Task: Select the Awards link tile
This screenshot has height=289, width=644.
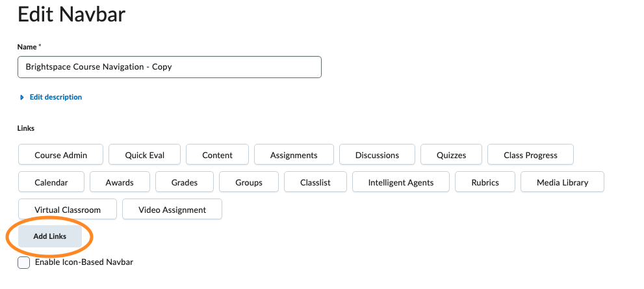Action: coord(120,182)
